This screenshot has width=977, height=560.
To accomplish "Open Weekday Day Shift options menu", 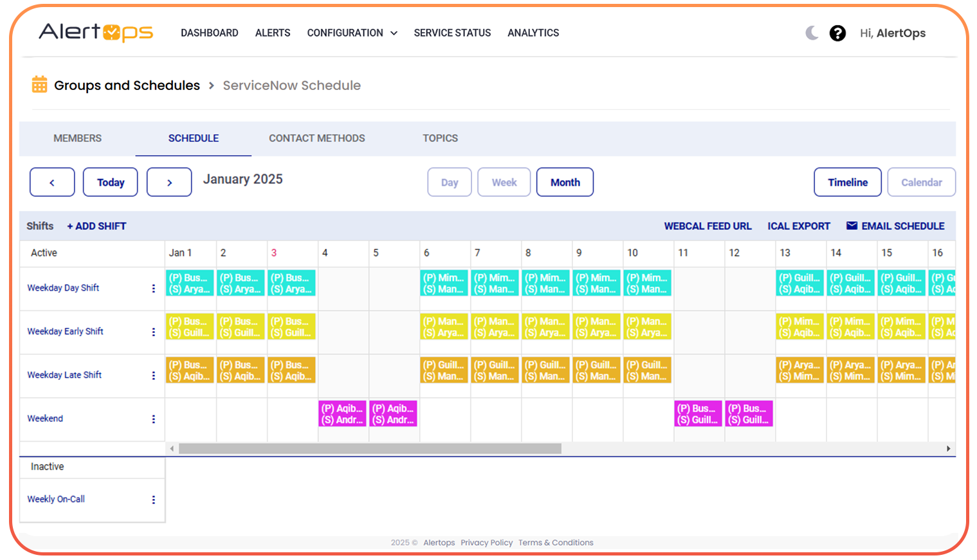I will [153, 289].
